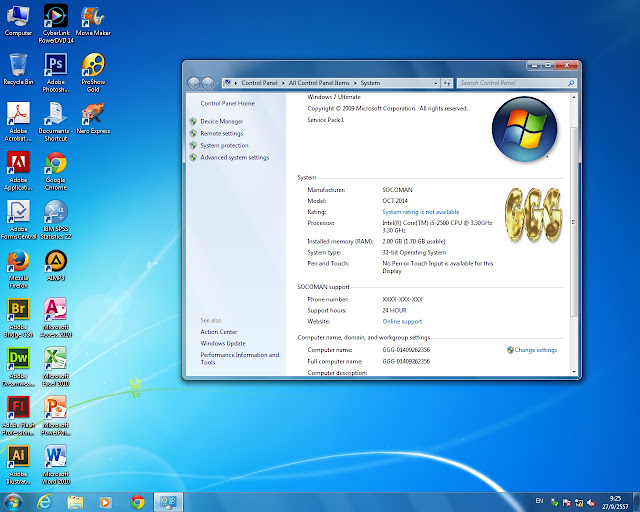Open AIMP3 player desktop icon

point(56,265)
